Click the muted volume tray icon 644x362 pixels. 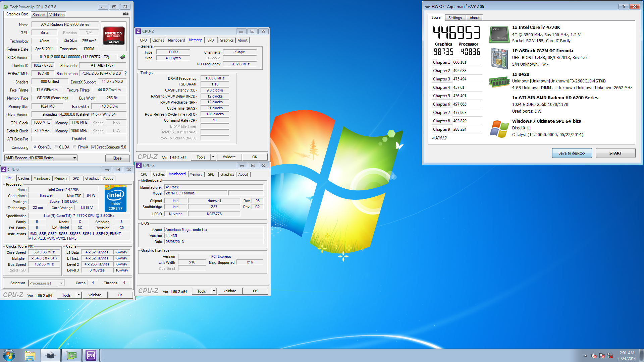point(594,356)
